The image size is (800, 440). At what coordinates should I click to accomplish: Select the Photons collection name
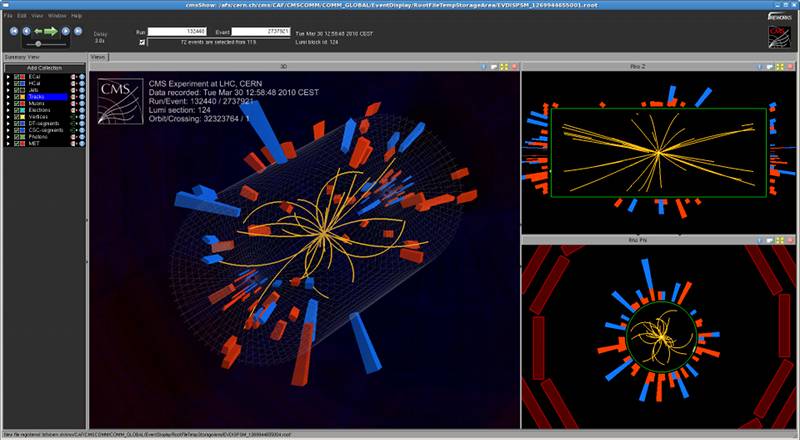[x=38, y=137]
